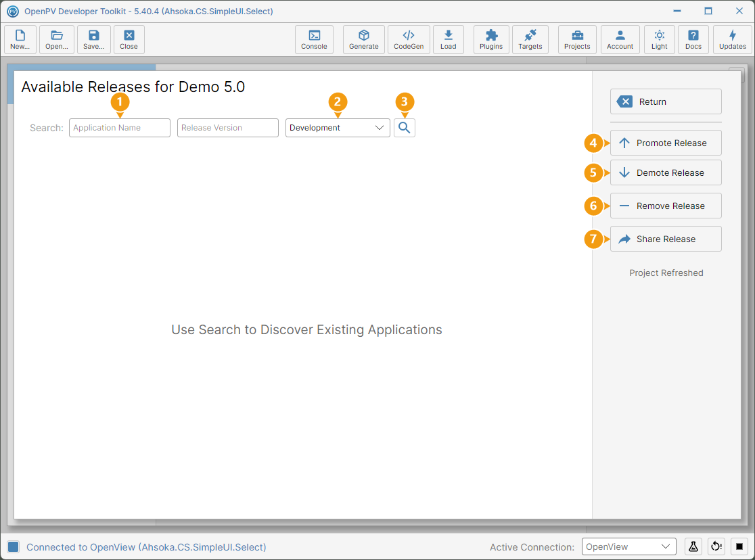755x560 pixels.
Task: Open the Docs help icon
Action: tap(693, 39)
